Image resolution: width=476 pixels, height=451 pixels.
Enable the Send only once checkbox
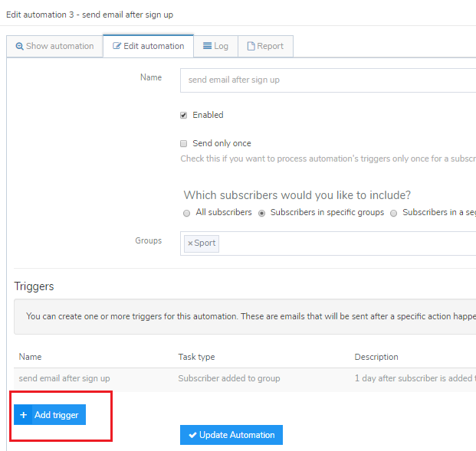[x=184, y=143]
